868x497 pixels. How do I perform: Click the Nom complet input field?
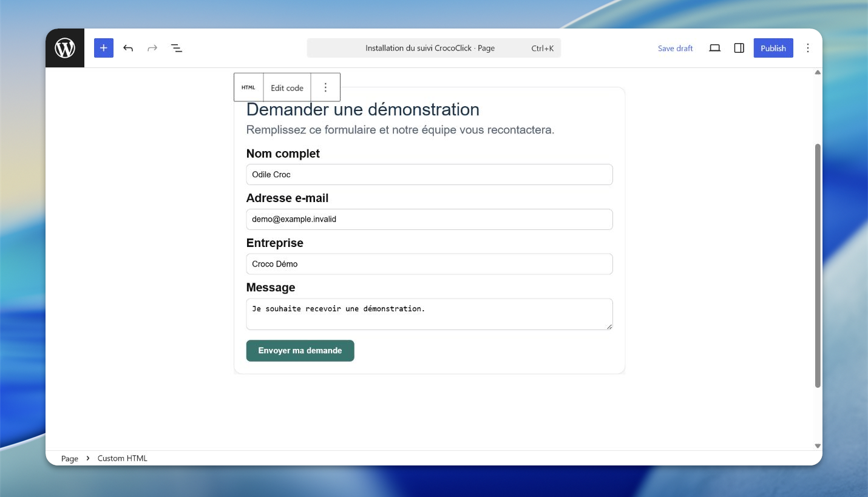coord(429,174)
